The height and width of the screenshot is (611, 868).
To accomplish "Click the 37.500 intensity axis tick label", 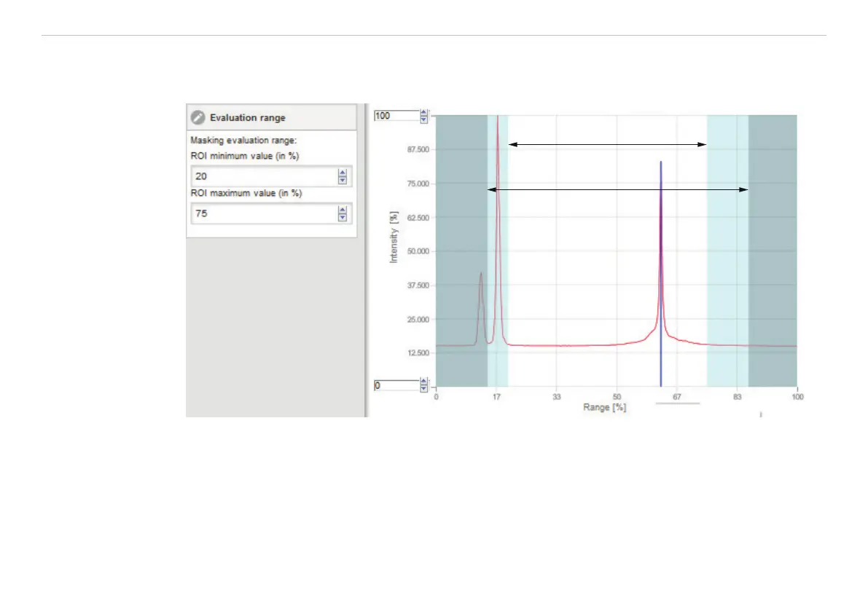I will coord(418,285).
